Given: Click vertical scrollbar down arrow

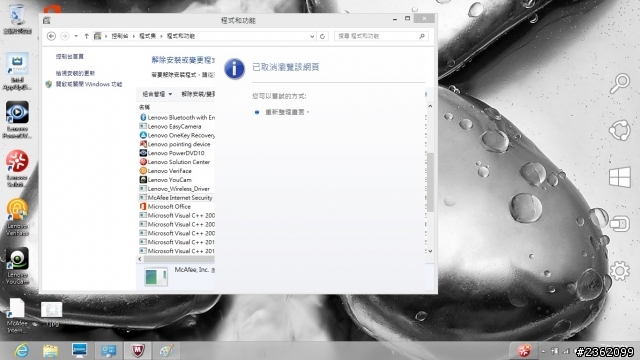Looking at the screenshot, I should coord(430,251).
